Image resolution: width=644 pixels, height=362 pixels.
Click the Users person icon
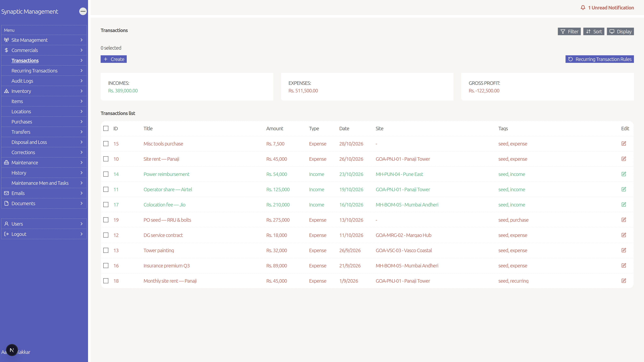[x=6, y=224]
